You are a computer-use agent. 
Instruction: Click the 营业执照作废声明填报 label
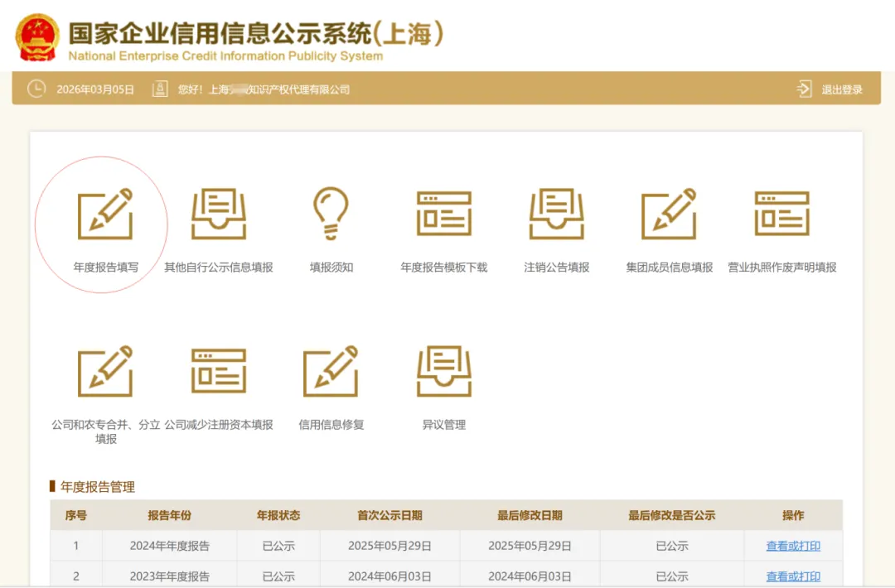[782, 267]
